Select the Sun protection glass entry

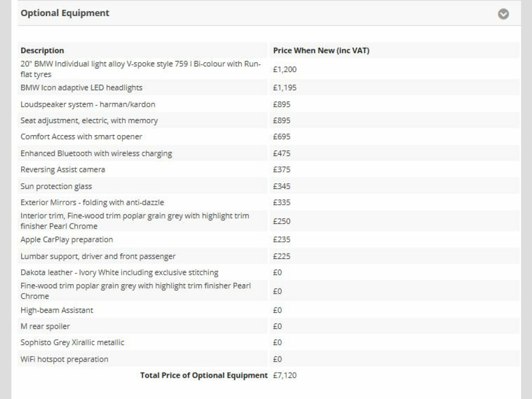click(56, 186)
